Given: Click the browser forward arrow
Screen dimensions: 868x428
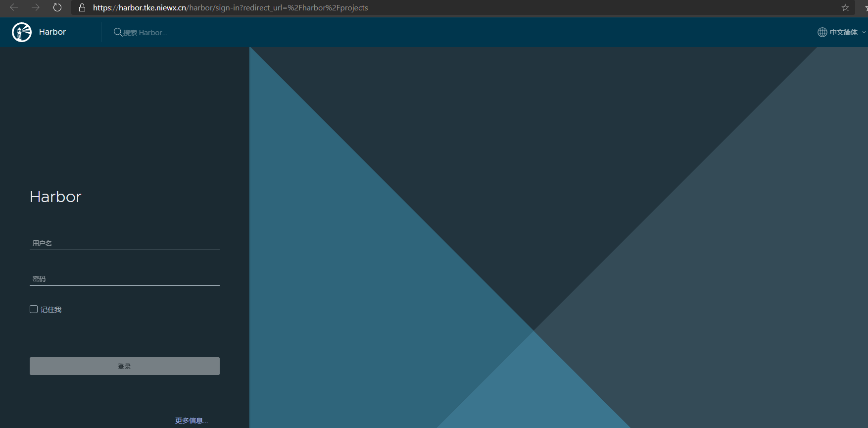Looking at the screenshot, I should pyautogui.click(x=36, y=7).
